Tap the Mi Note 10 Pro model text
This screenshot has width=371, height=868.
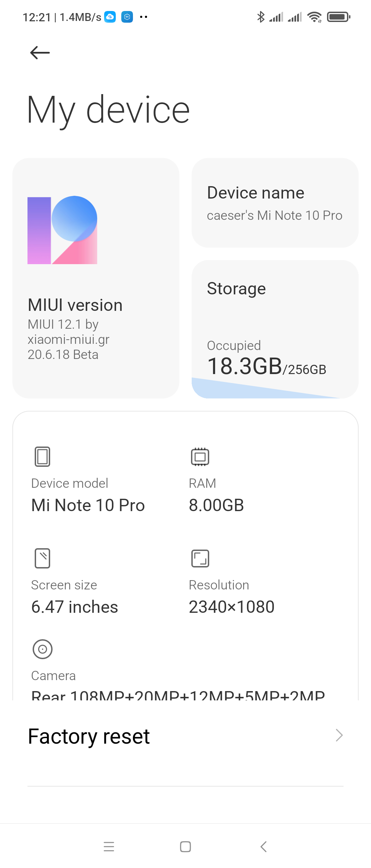tap(88, 505)
